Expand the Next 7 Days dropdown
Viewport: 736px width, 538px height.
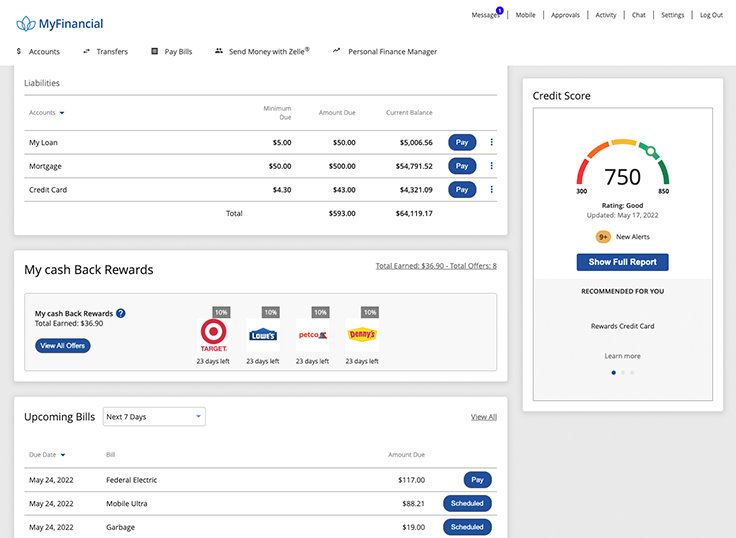(x=154, y=417)
